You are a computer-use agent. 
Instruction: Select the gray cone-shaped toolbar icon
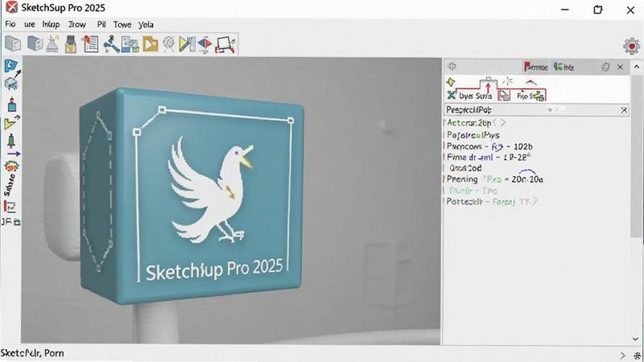[52, 43]
